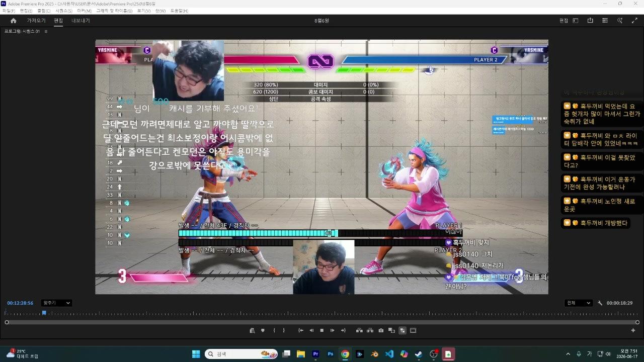Go to the Home screen icon
The width and height of the screenshot is (644, 362).
pos(14,21)
